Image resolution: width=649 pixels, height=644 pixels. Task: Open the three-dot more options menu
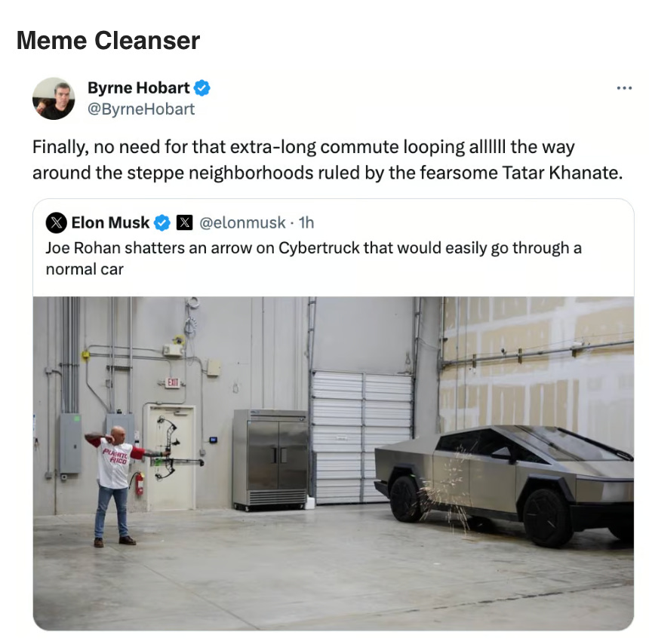click(624, 87)
